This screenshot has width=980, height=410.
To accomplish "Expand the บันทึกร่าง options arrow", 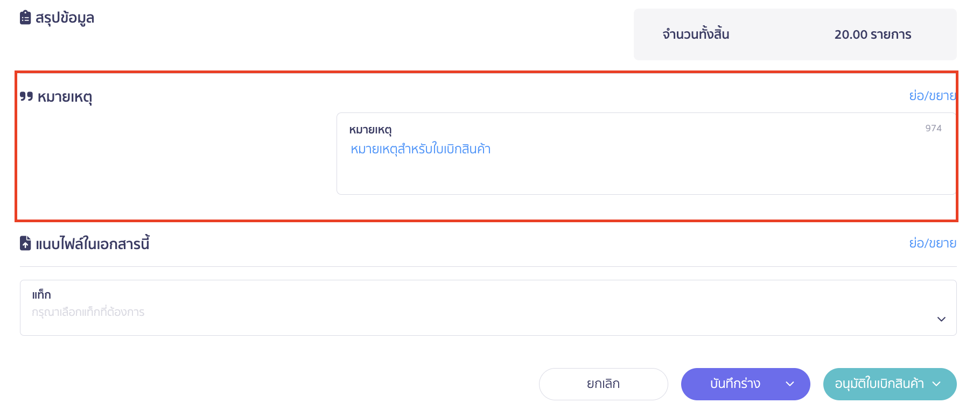I will (790, 384).
